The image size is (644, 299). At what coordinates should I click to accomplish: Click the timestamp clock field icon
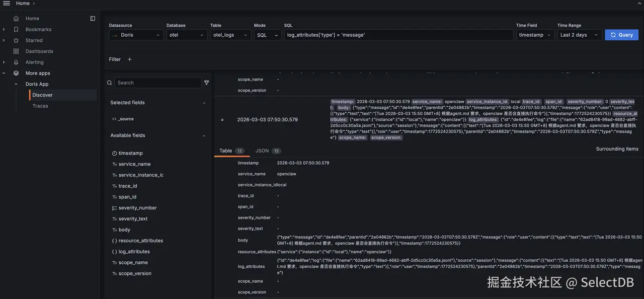(x=114, y=153)
